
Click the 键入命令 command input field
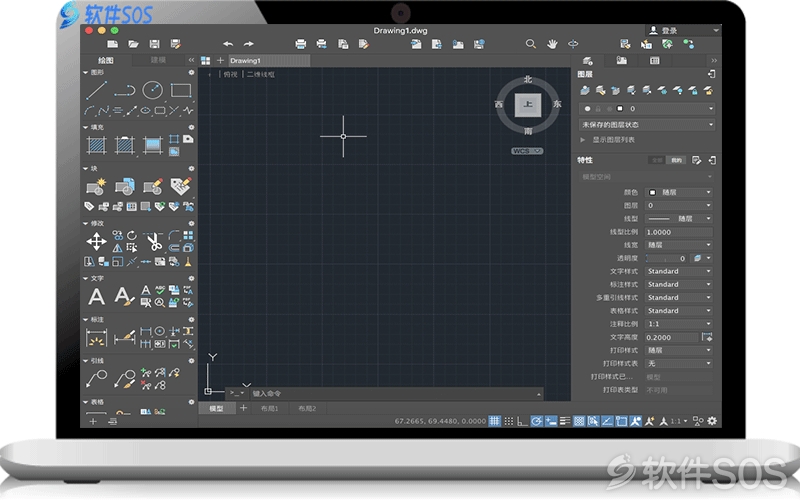coord(395,393)
